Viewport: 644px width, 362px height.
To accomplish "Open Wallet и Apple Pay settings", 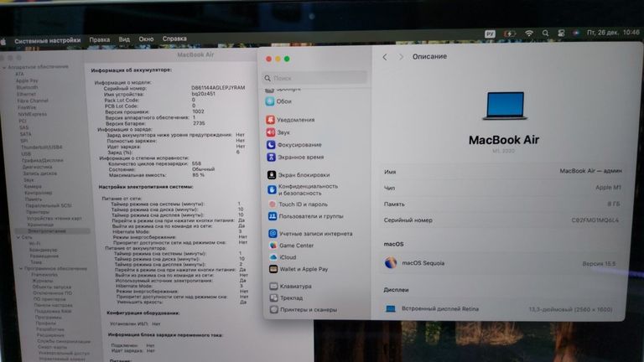I will click(299, 269).
